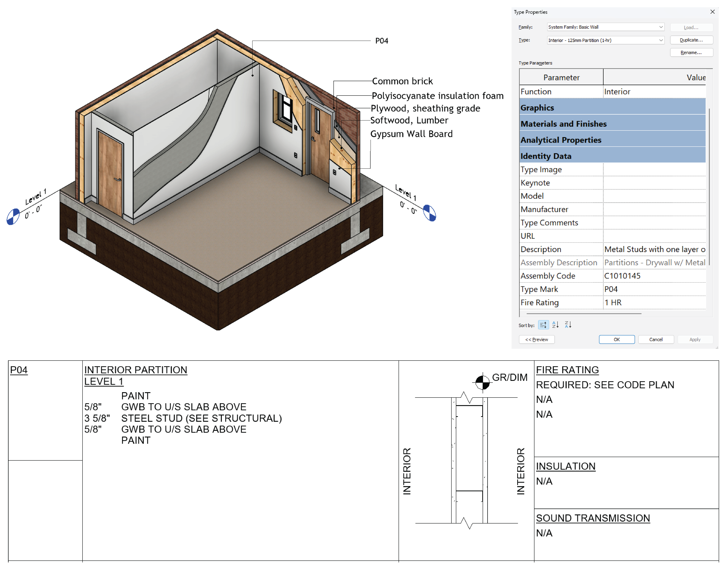The height and width of the screenshot is (566, 728).
Task: Click the P04 mark in schedule
Action: [x=19, y=370]
